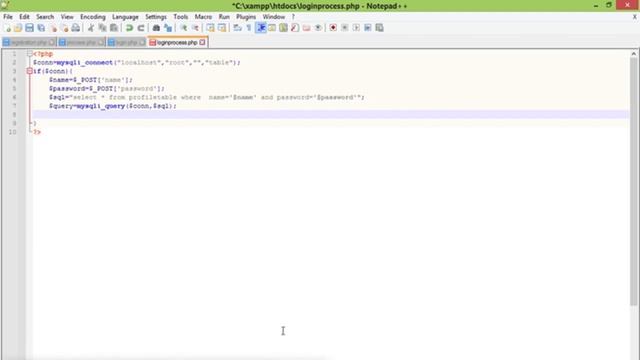640x360 pixels.
Task: Click the line number 10 in the margin
Action: tap(13, 132)
